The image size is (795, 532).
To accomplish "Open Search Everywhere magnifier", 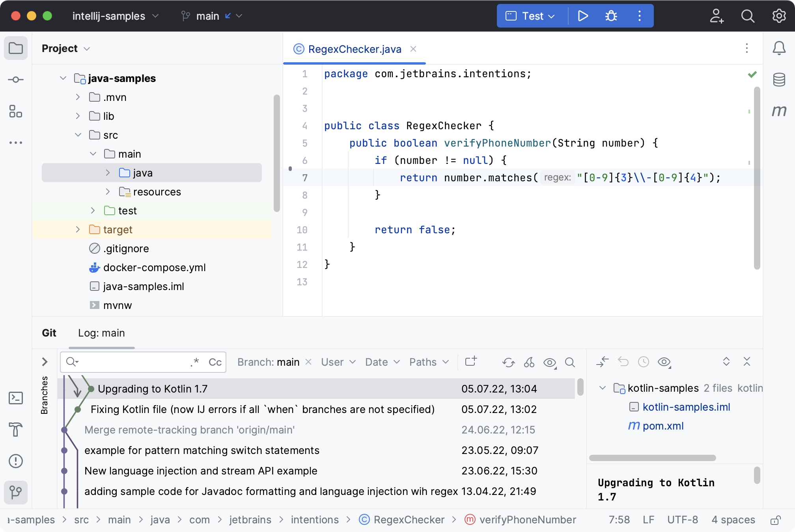I will click(748, 16).
